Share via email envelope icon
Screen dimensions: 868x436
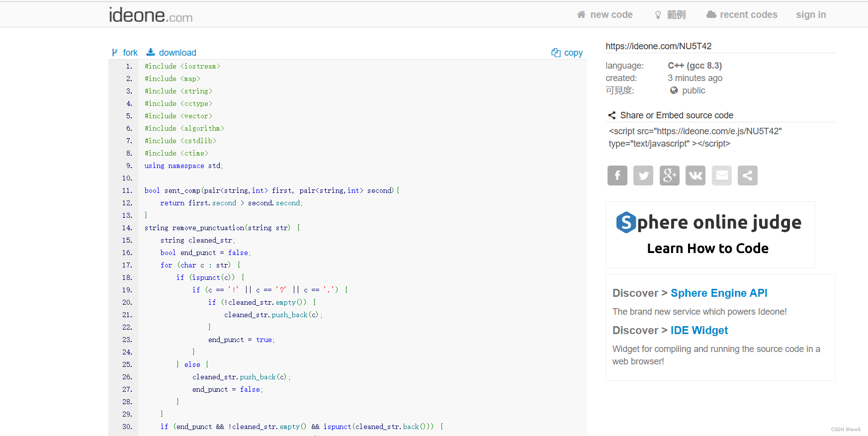point(722,175)
